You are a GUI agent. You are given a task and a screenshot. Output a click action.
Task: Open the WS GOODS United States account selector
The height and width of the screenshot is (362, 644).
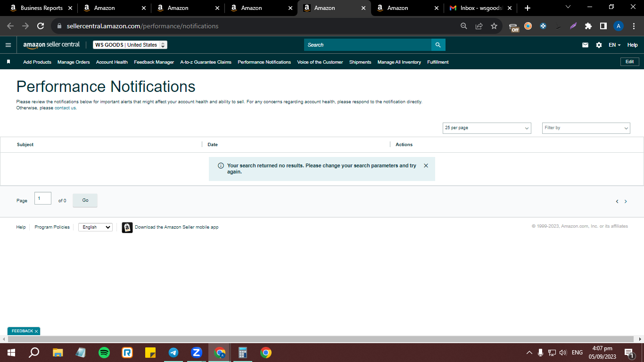point(130,45)
